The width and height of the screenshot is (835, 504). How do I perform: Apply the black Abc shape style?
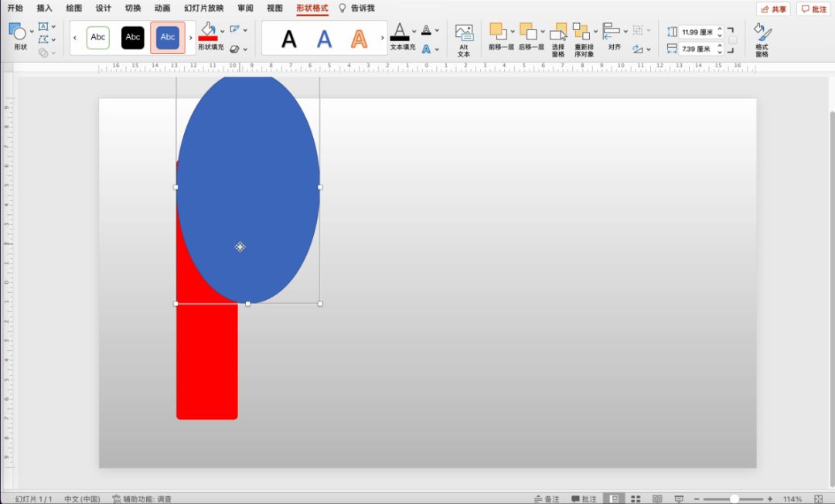click(x=133, y=37)
